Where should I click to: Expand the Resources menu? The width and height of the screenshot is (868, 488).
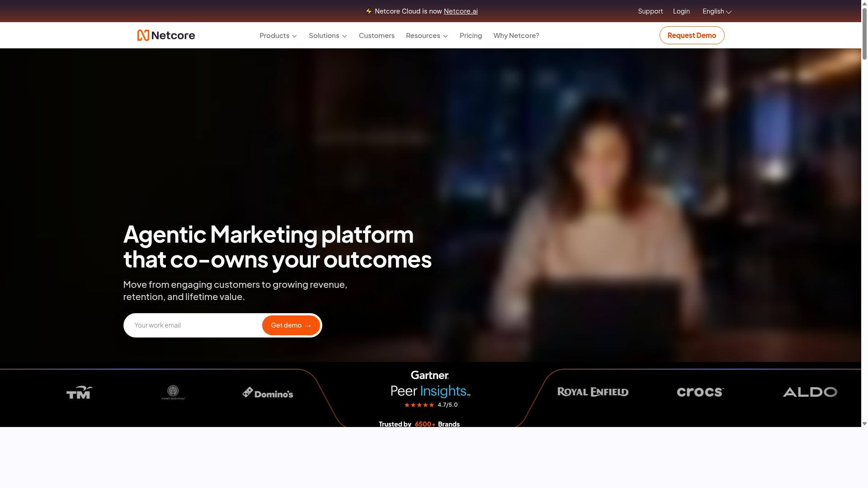[x=427, y=35]
